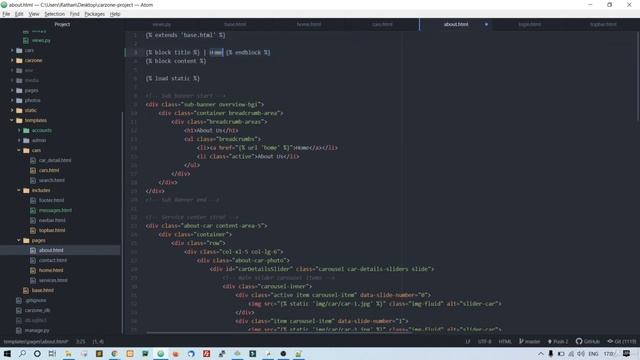Change the HTML grammar selector

click(505, 342)
